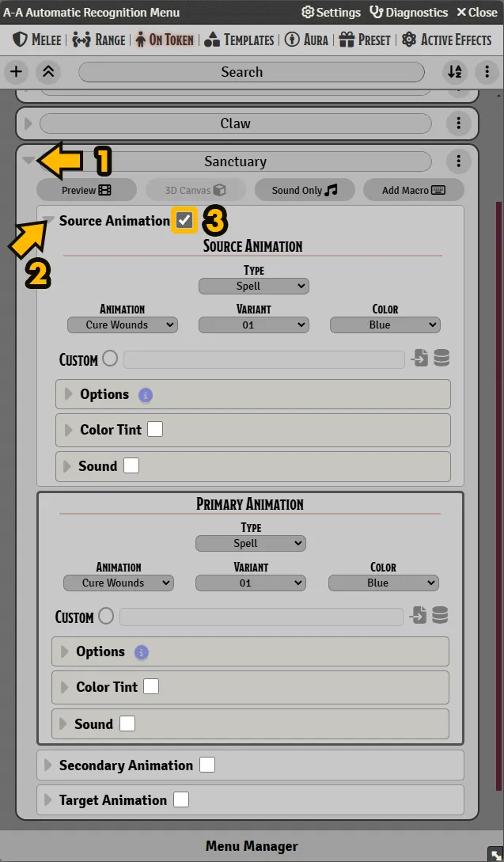Expand Options under Source Animation
504x862 pixels.
[x=69, y=393]
